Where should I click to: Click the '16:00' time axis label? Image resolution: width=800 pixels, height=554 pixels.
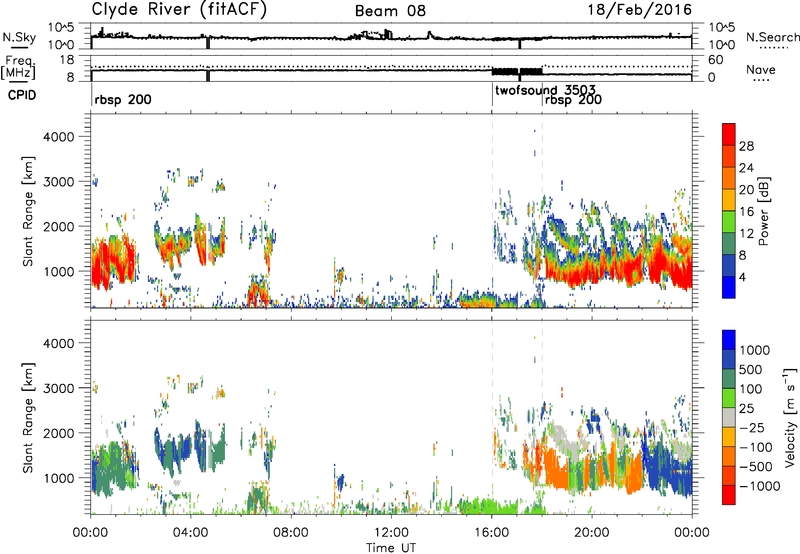point(491,532)
